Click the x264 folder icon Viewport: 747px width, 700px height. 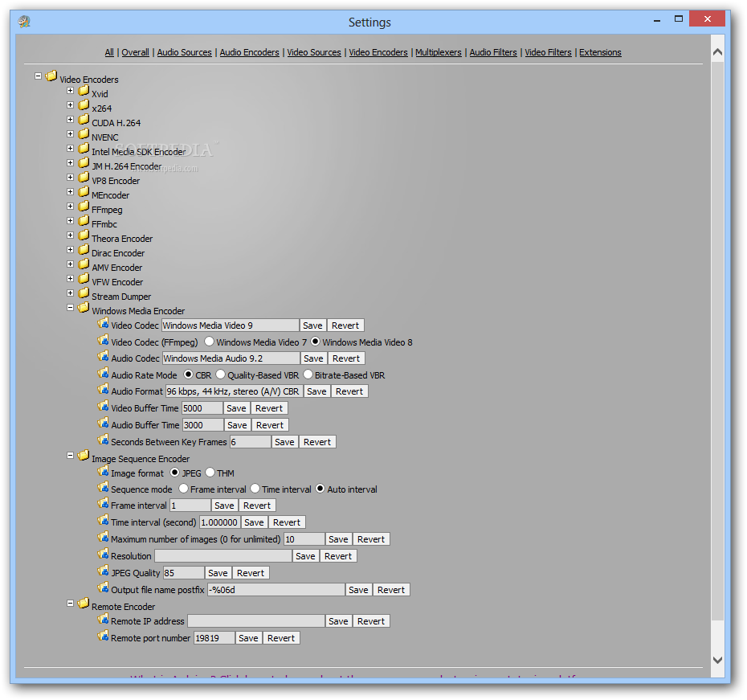(84, 104)
